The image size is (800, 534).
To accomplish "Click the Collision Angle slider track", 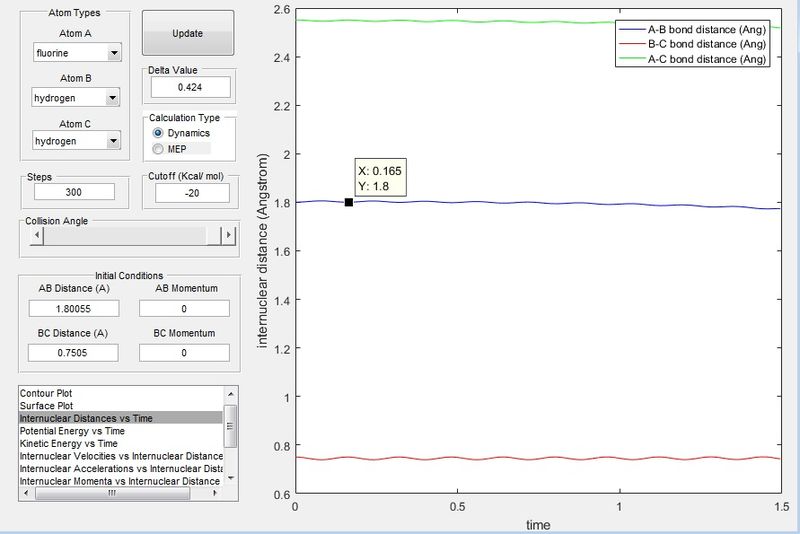I will point(125,235).
